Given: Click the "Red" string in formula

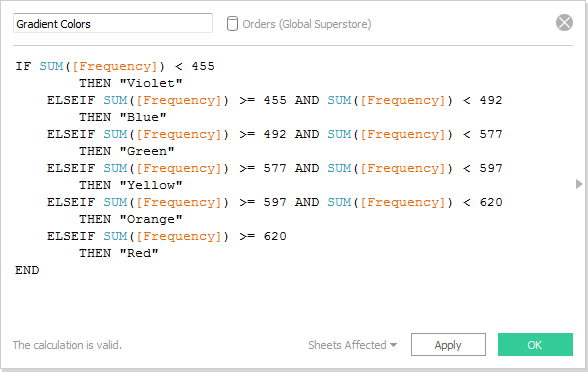Looking at the screenshot, I should tap(139, 253).
